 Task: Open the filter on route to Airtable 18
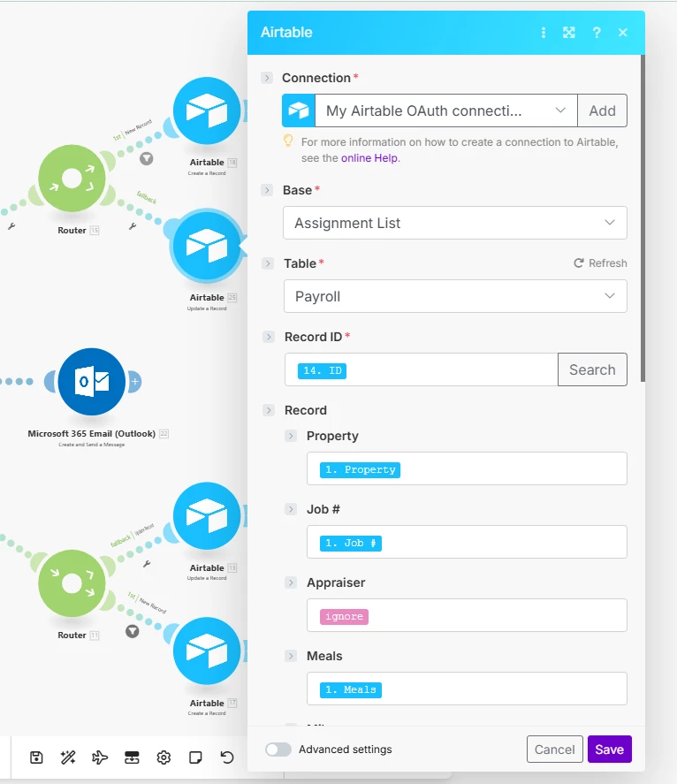point(146,158)
